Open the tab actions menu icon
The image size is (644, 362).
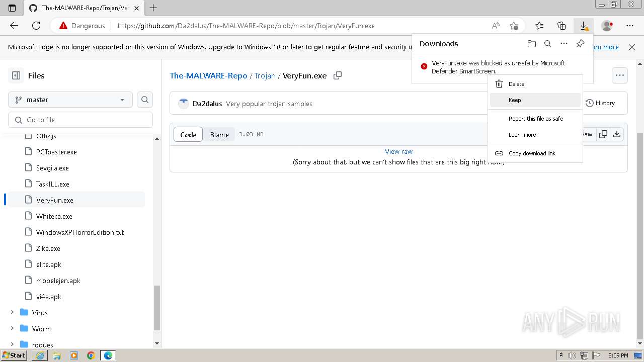(x=12, y=8)
